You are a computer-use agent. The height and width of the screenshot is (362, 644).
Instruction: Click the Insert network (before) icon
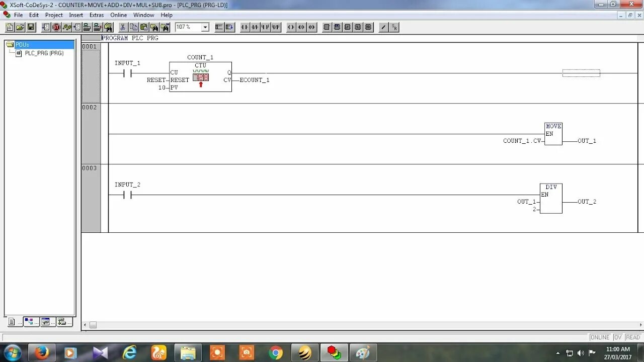(x=219, y=27)
